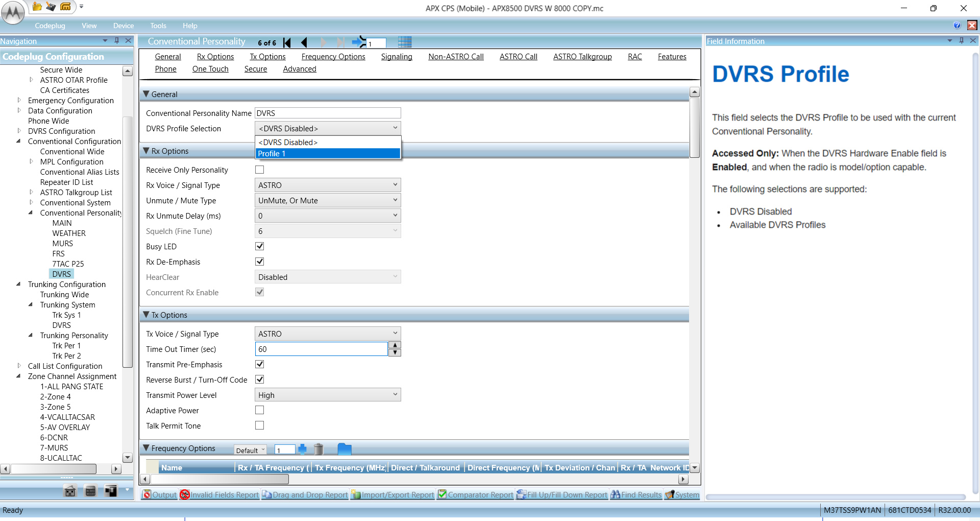Screen dimensions: 980x521
Task: Open the Transmit Power Level dropdown
Action: tap(328, 395)
